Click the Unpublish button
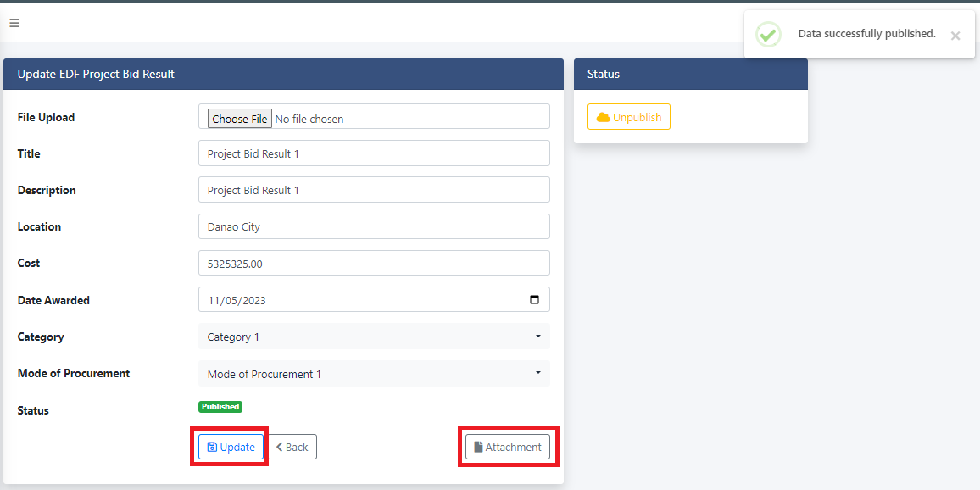Viewport: 980px width, 490px height. (x=629, y=117)
